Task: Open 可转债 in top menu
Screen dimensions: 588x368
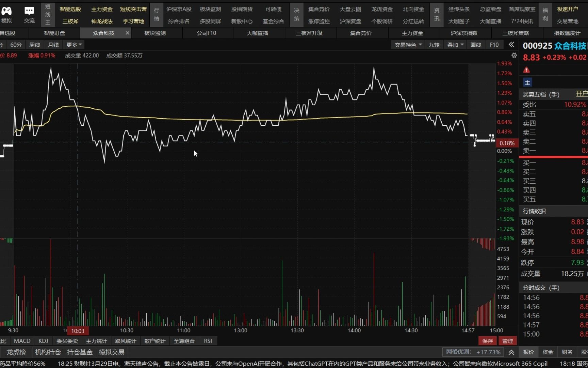Action: point(273,9)
